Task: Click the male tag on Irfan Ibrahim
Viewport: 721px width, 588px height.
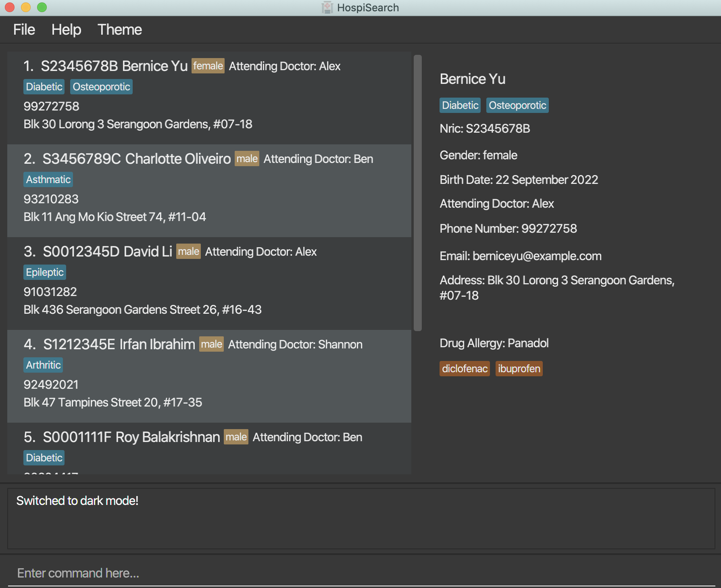Action: 211,344
